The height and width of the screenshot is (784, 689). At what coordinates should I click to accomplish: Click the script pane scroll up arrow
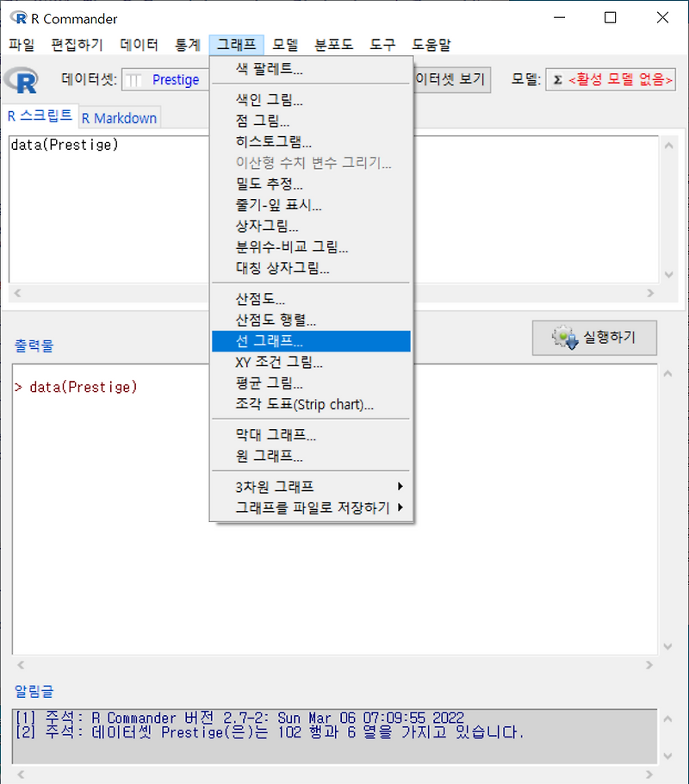pos(669,146)
